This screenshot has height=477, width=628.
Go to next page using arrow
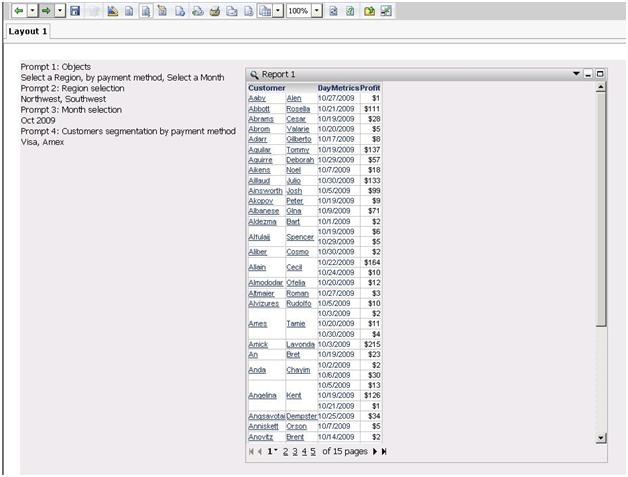coord(375,452)
